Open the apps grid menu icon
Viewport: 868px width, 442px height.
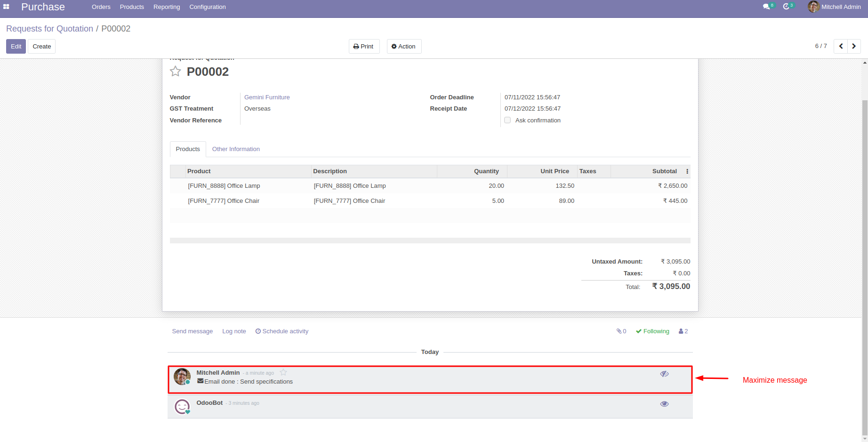[6, 7]
